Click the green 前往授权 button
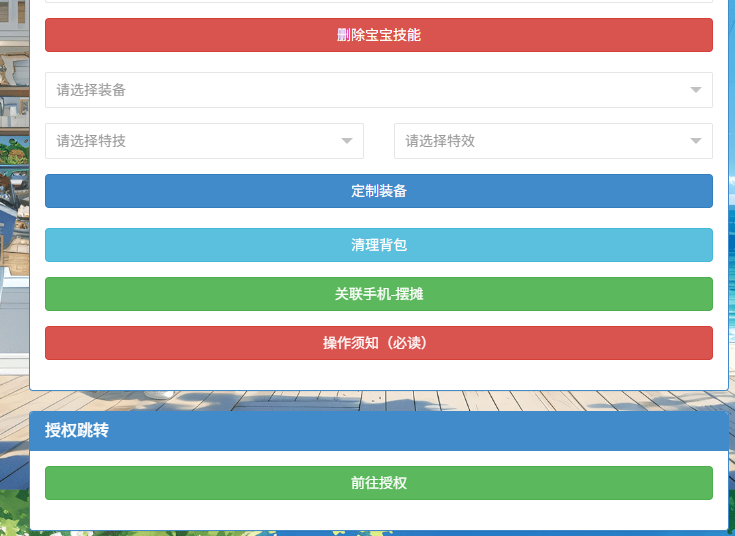 378,483
